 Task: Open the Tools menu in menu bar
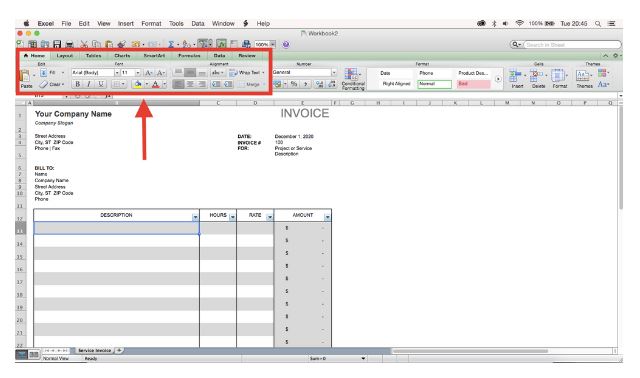[176, 24]
